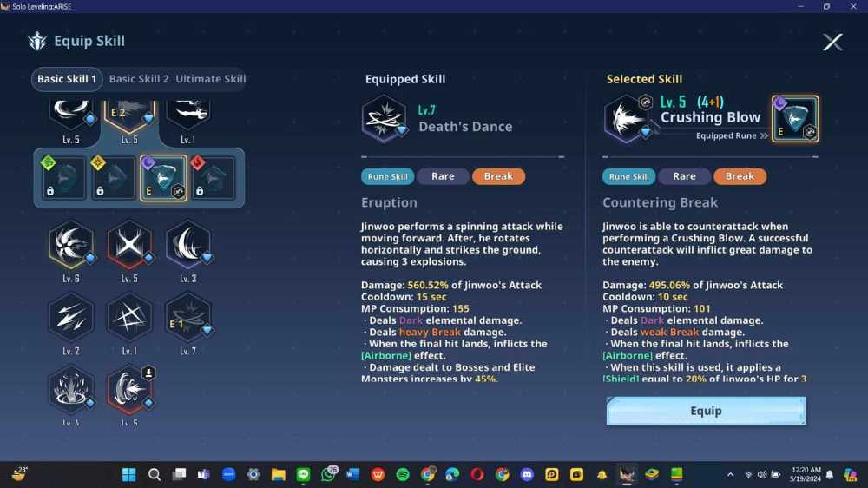This screenshot has width=868, height=488.
Task: Choose the Lv. 2 lightning slash skill
Action: pos(71,318)
